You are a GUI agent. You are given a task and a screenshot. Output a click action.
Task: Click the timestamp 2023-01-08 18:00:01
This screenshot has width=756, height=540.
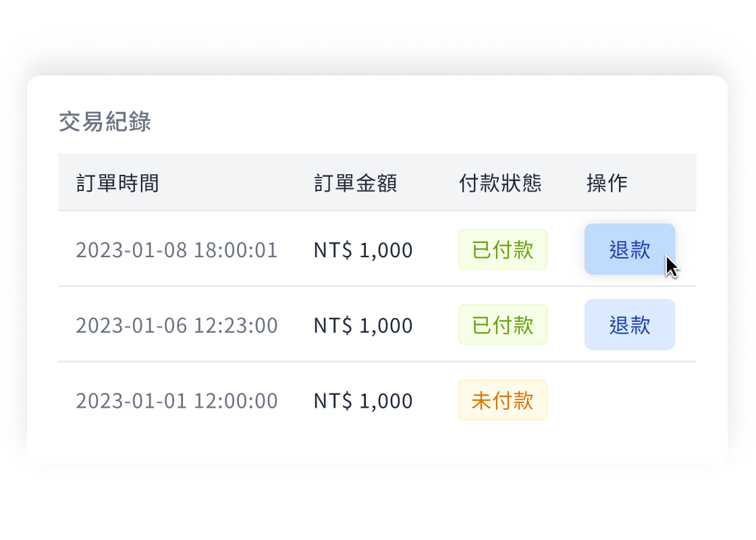click(176, 250)
